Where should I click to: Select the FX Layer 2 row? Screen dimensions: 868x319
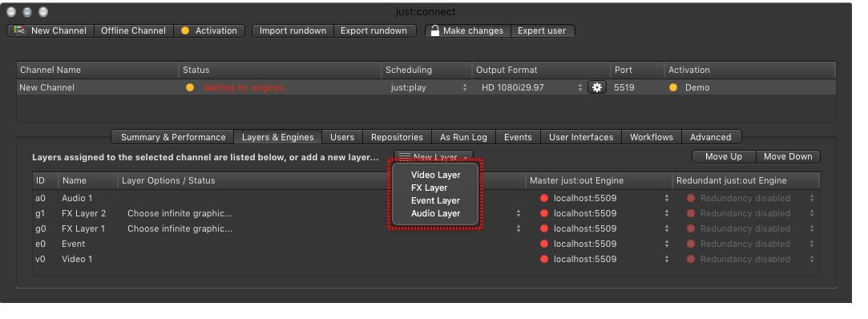426,213
